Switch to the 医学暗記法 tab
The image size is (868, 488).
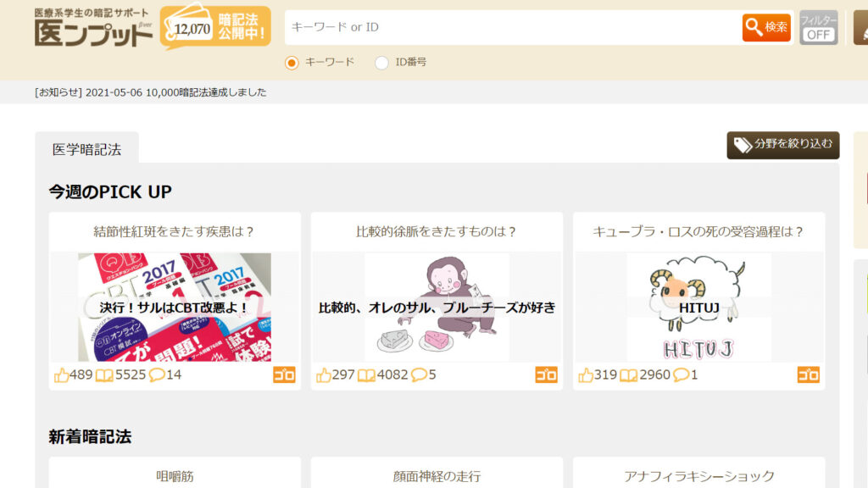pos(86,149)
